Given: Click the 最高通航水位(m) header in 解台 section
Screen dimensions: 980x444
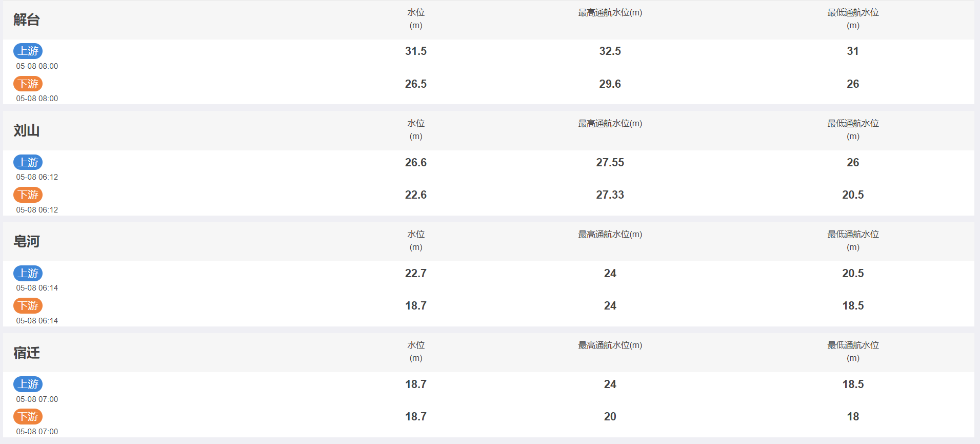Looking at the screenshot, I should [x=610, y=12].
